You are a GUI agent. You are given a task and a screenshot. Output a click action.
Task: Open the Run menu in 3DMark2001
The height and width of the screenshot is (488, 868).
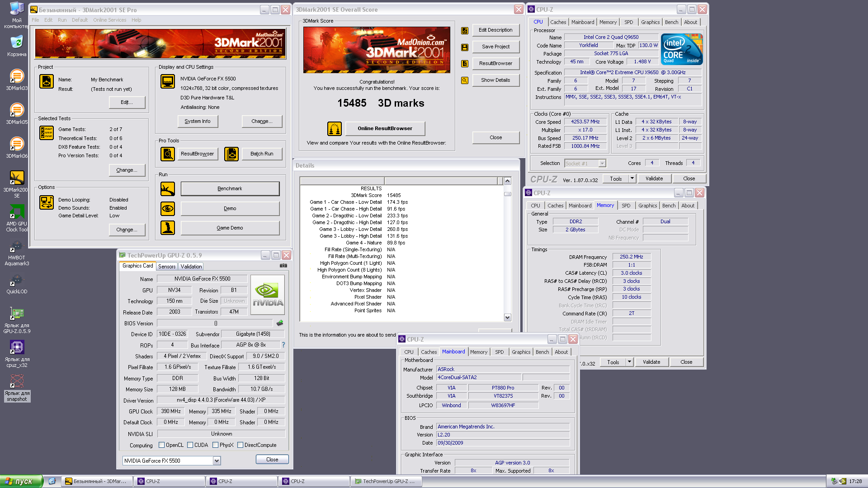pyautogui.click(x=62, y=20)
